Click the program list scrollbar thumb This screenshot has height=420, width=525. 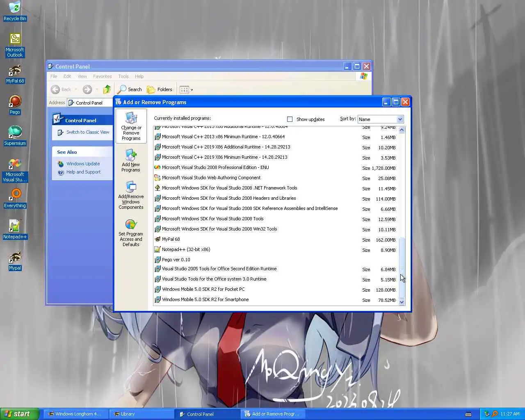coord(402,268)
